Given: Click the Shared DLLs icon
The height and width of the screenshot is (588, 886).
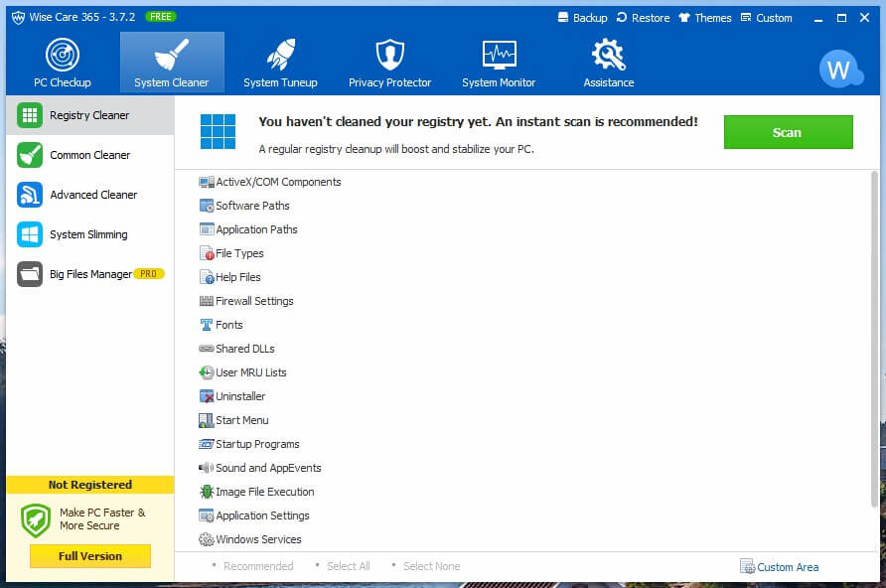Looking at the screenshot, I should 207,349.
